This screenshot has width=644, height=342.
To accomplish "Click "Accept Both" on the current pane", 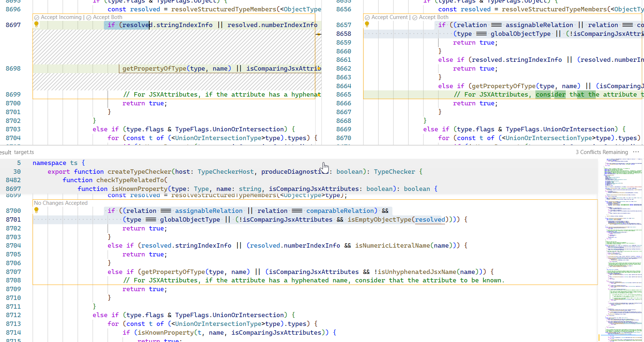I will tap(433, 17).
